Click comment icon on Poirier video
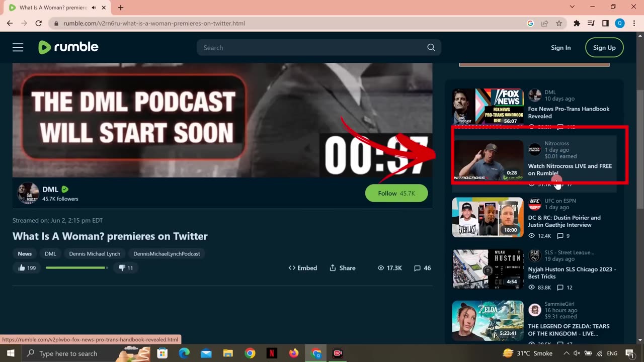This screenshot has width=644, height=362. (x=560, y=236)
